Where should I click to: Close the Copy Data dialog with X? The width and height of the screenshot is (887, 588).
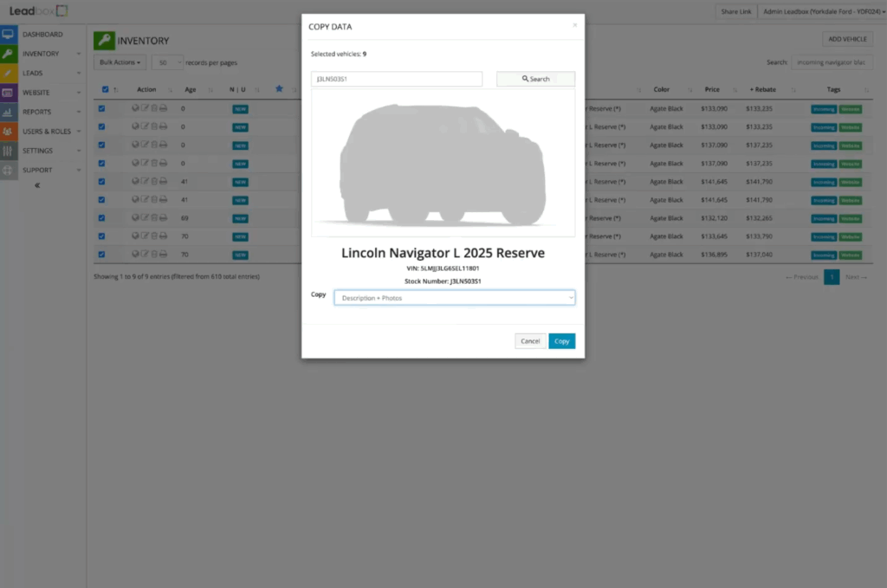575,25
